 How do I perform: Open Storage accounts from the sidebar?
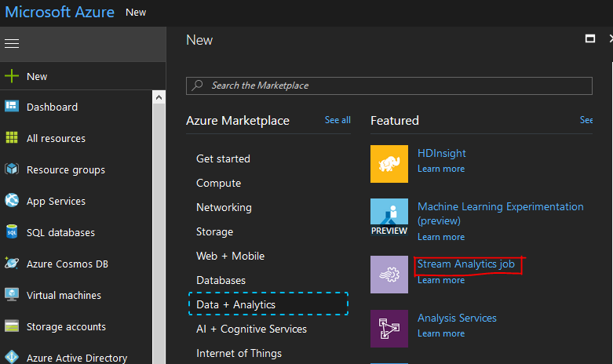point(66,327)
